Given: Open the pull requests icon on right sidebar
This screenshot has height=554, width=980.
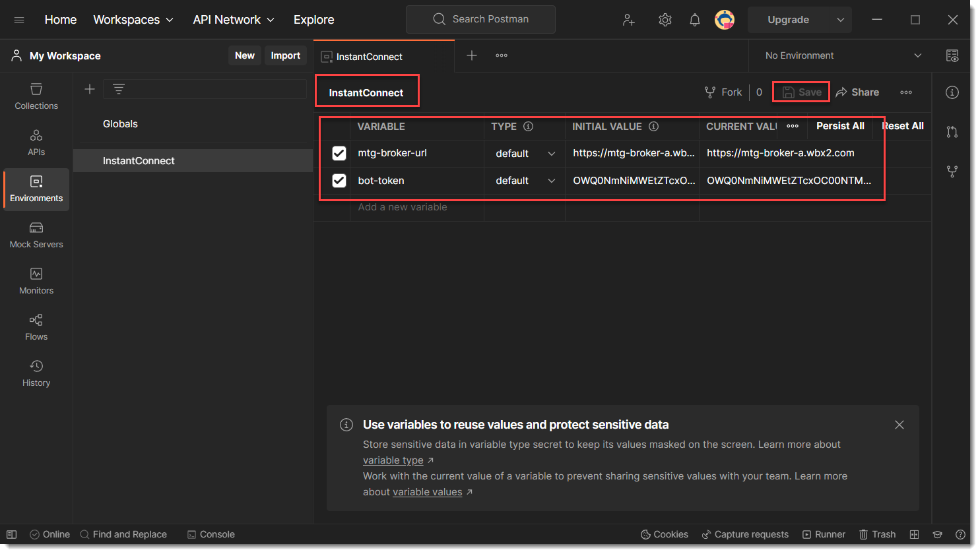Looking at the screenshot, I should pos(952,132).
